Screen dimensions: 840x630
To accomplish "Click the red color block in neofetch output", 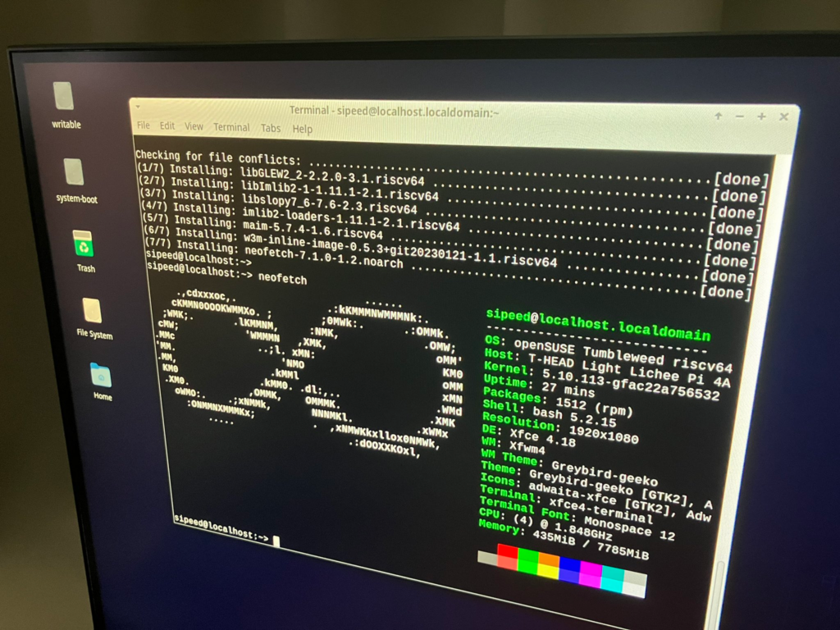I will pyautogui.click(x=507, y=557).
